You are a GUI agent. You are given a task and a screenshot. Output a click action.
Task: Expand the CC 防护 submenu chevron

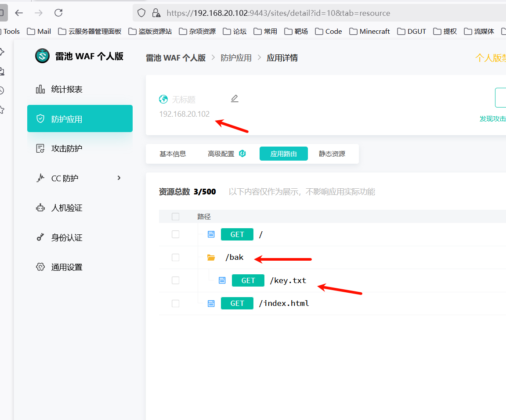(x=119, y=178)
